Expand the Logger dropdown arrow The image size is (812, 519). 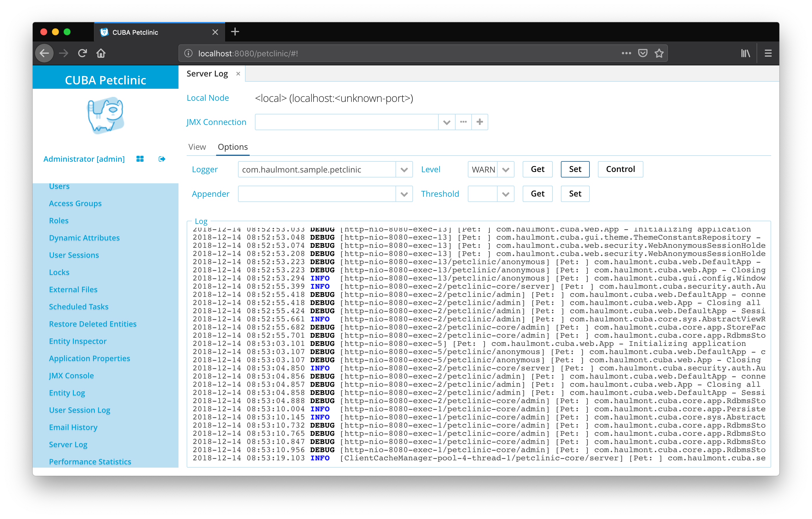pyautogui.click(x=404, y=169)
